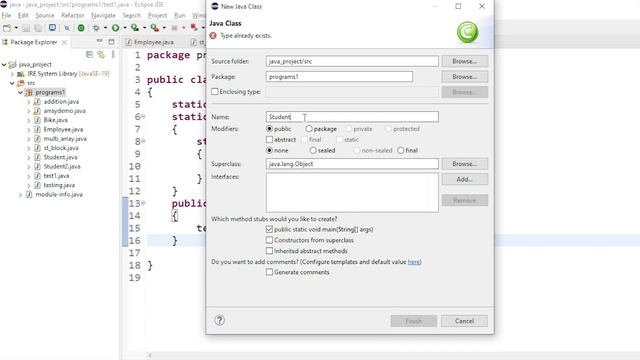
Task: Open the Refactor menu
Action: click(73, 15)
